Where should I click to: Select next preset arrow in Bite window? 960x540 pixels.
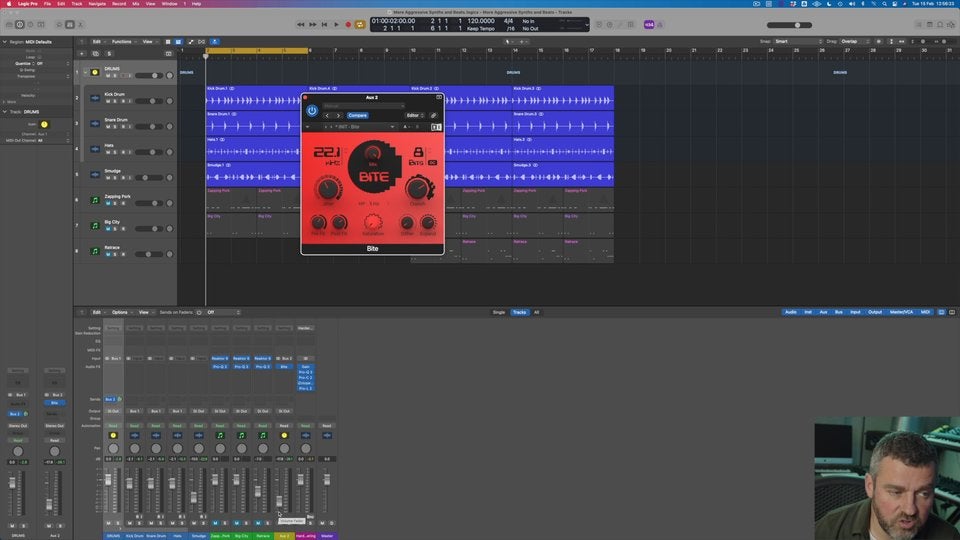point(338,115)
